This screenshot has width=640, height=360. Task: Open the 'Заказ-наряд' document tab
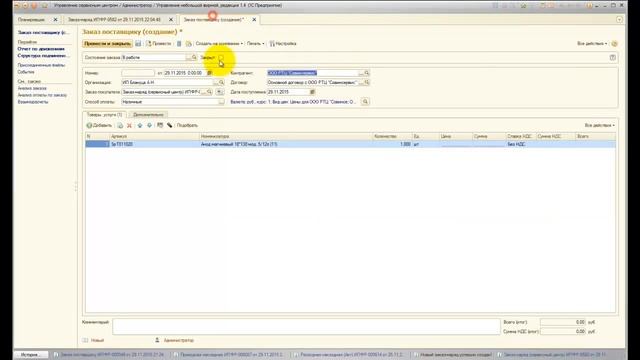click(x=114, y=20)
